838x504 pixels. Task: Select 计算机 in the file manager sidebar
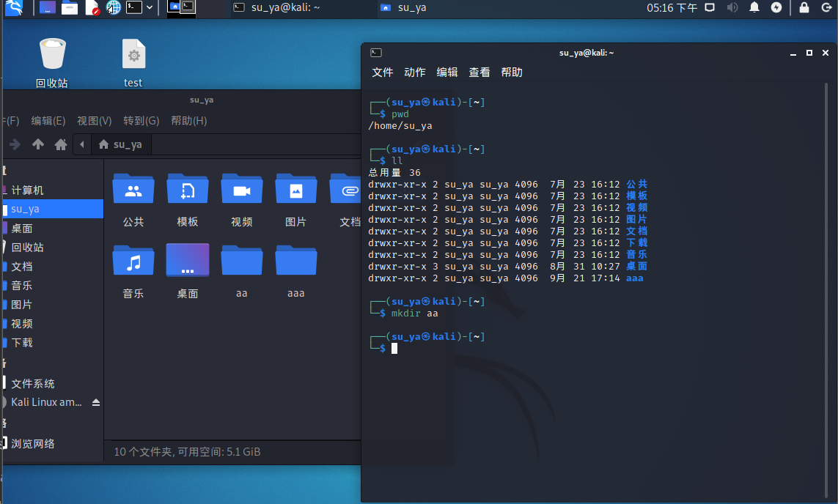[x=52, y=190]
